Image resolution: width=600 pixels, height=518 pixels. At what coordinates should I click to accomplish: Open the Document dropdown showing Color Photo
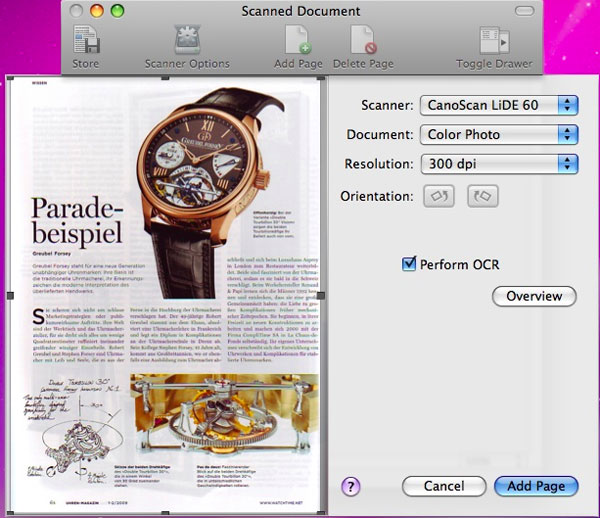pos(499,135)
